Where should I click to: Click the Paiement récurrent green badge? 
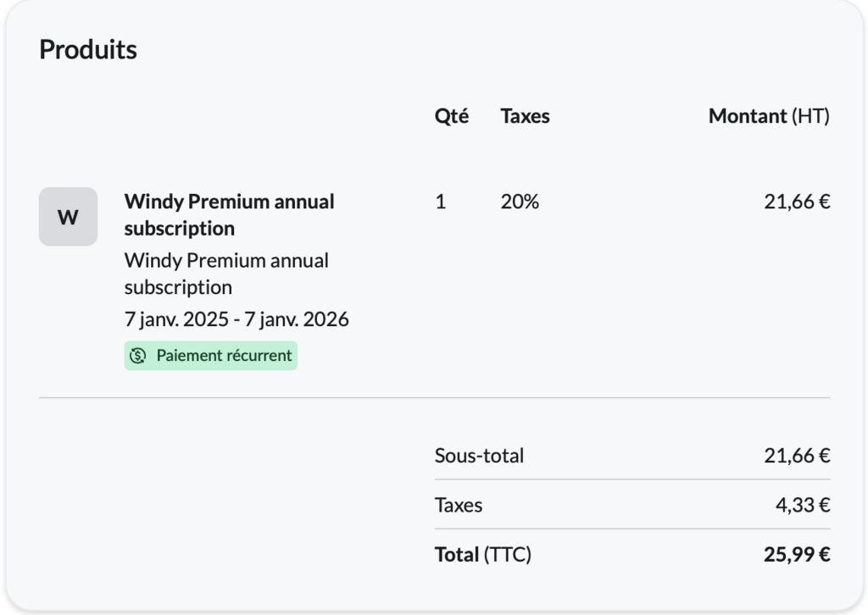coord(211,356)
